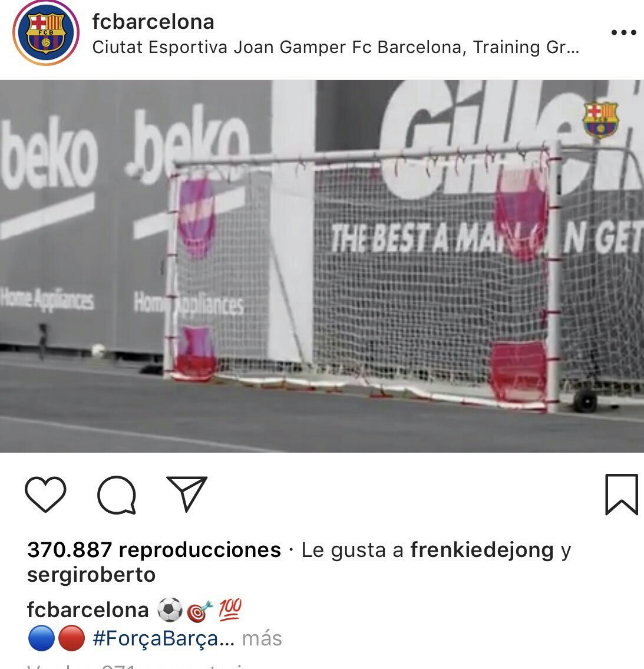The height and width of the screenshot is (669, 644).
Task: Open FC Barcelona profile avatar
Action: pyautogui.click(x=46, y=33)
